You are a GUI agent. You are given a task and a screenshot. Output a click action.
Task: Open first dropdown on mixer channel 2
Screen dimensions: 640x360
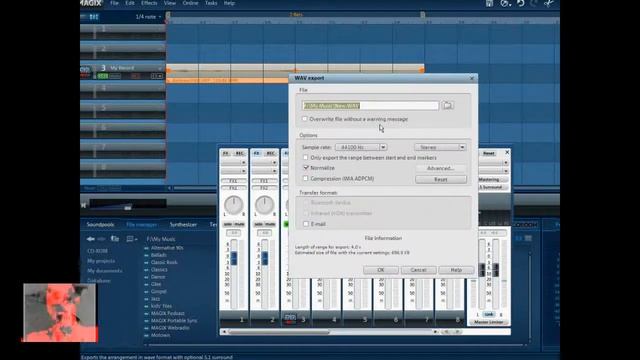tap(264, 162)
